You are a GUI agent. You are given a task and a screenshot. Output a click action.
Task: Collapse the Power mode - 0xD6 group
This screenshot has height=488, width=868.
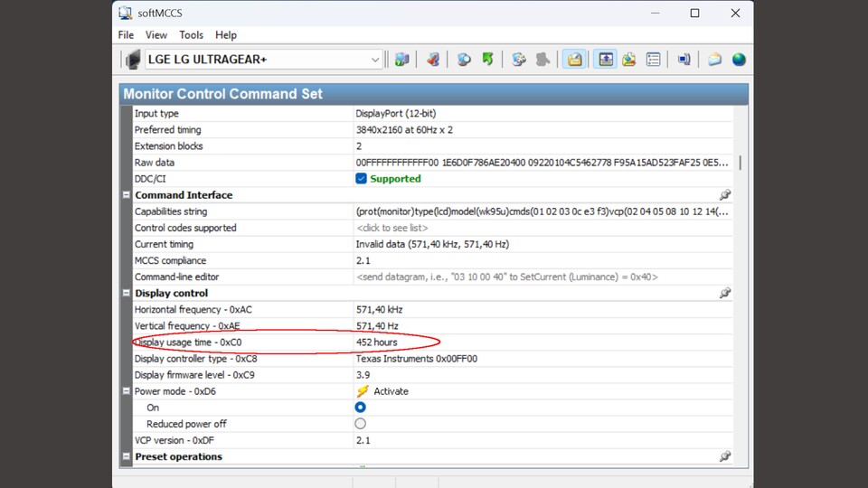click(127, 391)
